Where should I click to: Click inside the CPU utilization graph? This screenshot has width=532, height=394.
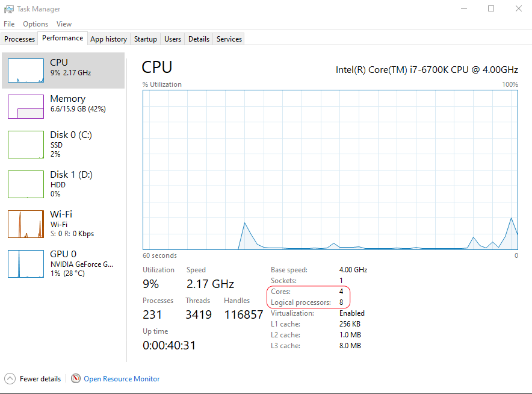click(330, 169)
